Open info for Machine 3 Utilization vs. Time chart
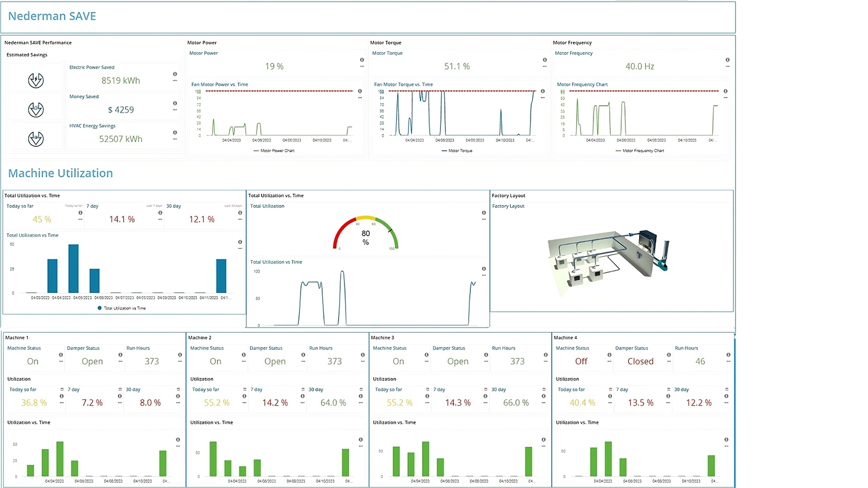Image resolution: width=868 pixels, height=488 pixels. click(544, 440)
